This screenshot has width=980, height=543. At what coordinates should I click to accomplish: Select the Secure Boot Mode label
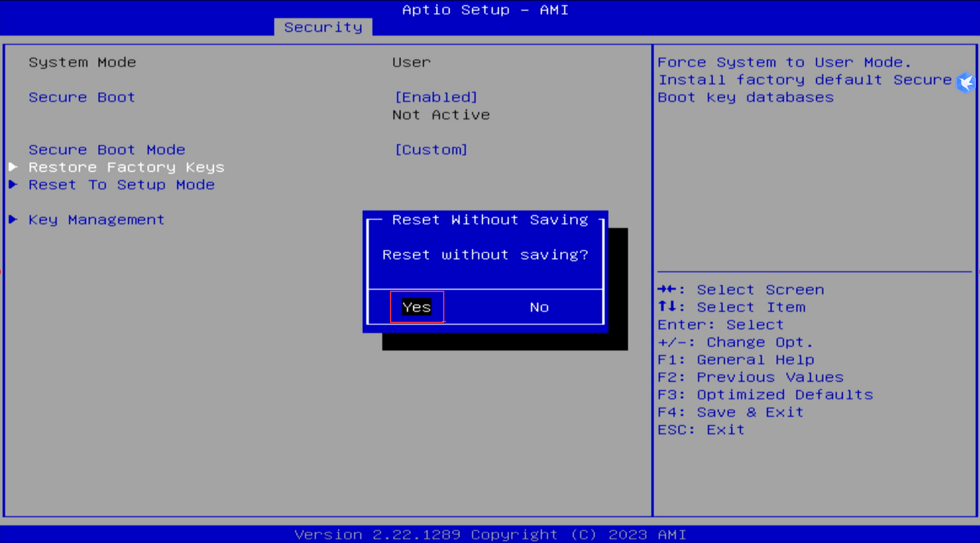(x=107, y=150)
